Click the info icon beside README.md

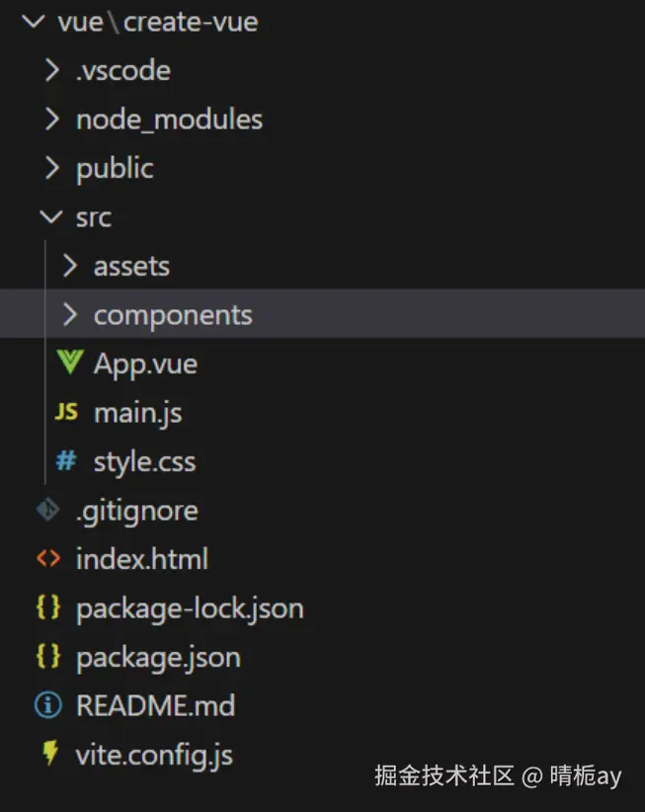tap(48, 705)
